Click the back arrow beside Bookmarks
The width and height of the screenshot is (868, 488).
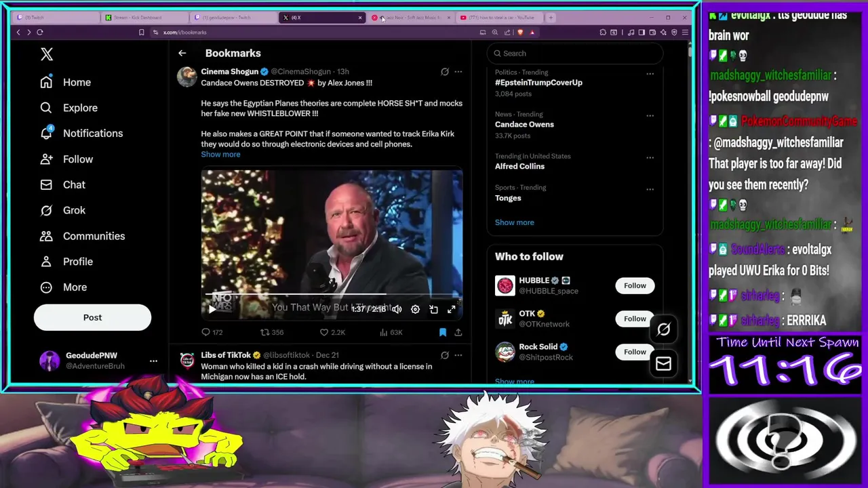point(182,53)
